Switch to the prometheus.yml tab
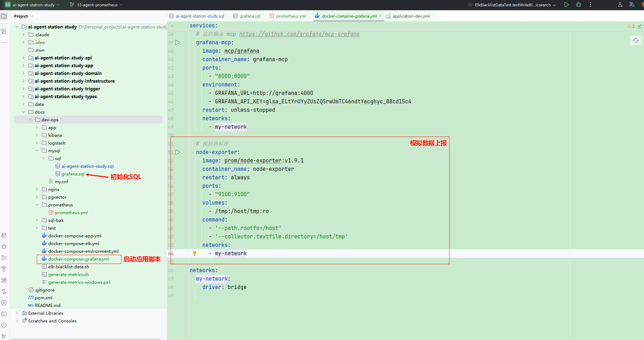This screenshot has height=340, width=644. pos(291,16)
